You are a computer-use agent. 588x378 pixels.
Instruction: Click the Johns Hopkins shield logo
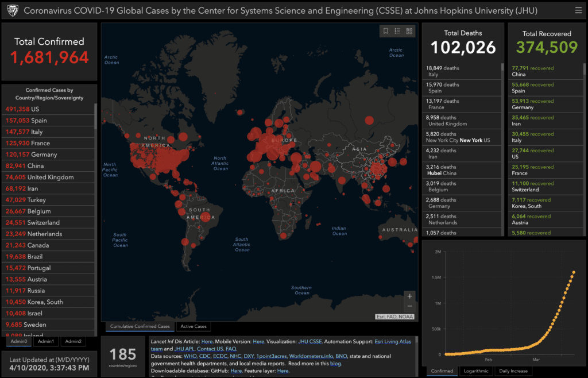pyautogui.click(x=13, y=10)
